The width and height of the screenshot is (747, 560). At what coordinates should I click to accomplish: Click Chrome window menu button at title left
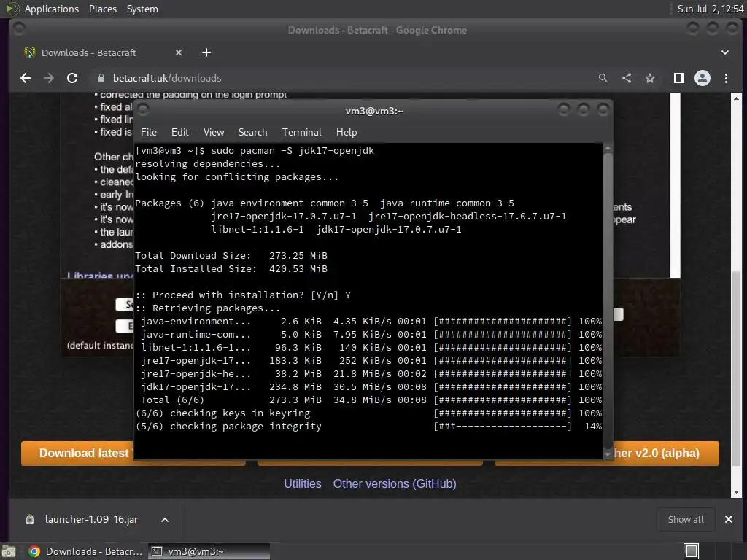click(19, 29)
